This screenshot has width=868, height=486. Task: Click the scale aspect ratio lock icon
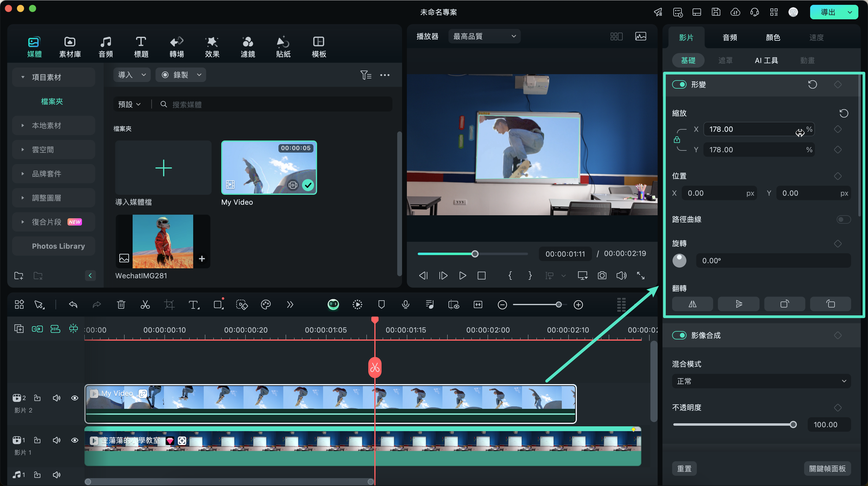(x=677, y=140)
